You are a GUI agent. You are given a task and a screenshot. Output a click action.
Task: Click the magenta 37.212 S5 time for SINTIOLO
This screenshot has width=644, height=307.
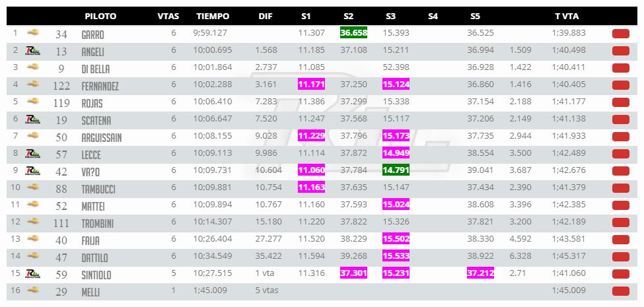pos(481,273)
